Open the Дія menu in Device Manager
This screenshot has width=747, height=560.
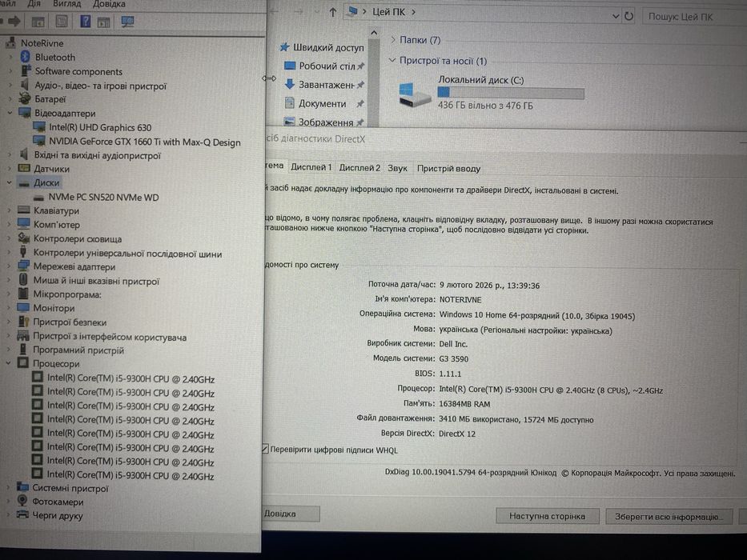34,4
